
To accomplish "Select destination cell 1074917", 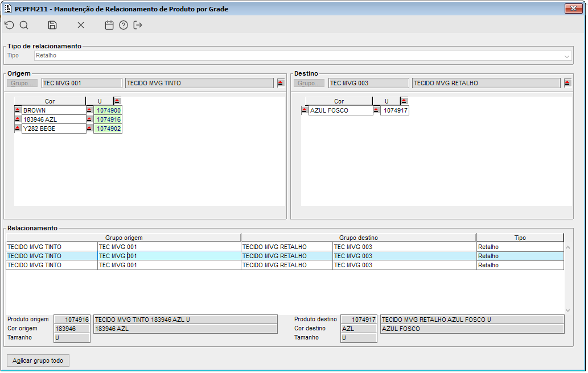I will click(x=394, y=110).
